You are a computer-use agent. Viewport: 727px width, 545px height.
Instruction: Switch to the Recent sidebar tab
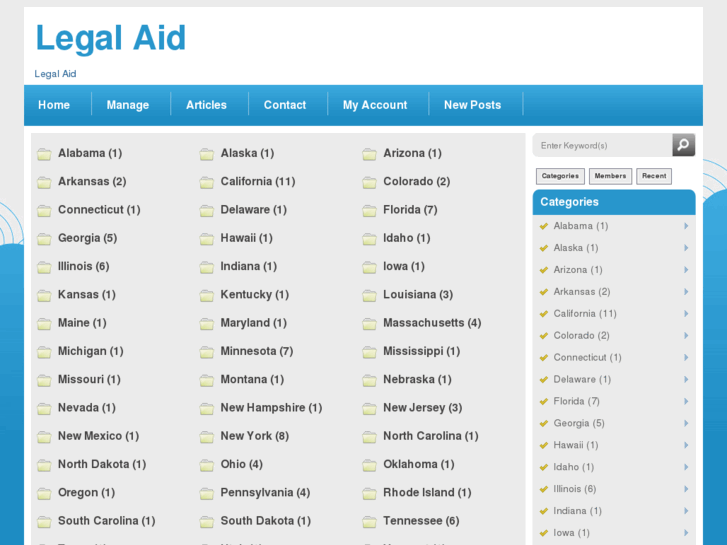(654, 176)
